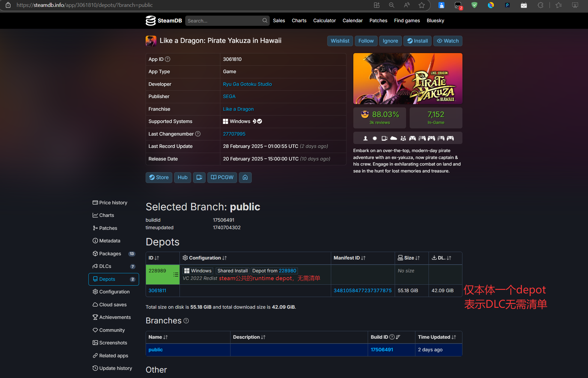Image resolution: width=588 pixels, height=378 pixels.
Task: Open the Store link button
Action: (159, 178)
